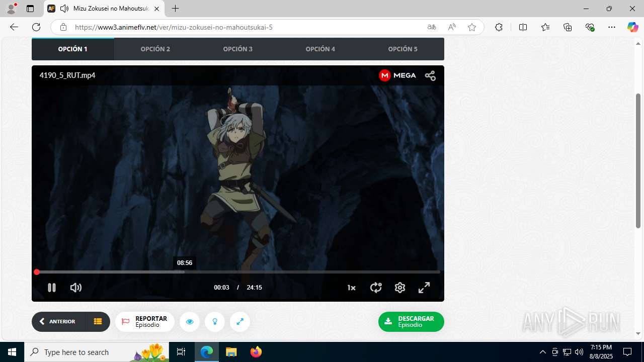
Task: Mute the video player volume
Action: point(76,288)
